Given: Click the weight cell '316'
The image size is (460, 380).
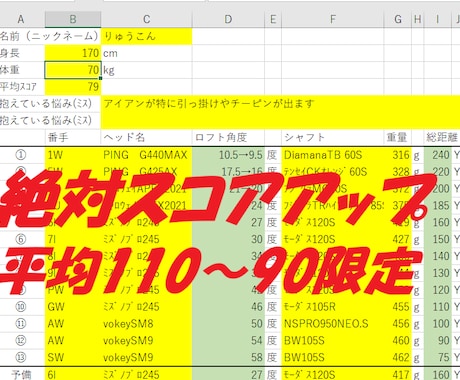Looking at the screenshot, I should tap(398, 155).
